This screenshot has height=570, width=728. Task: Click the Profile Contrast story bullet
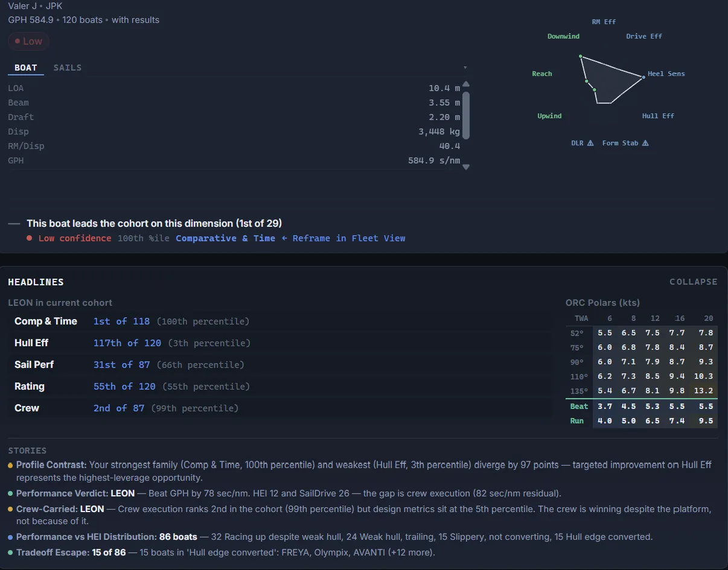point(10,465)
